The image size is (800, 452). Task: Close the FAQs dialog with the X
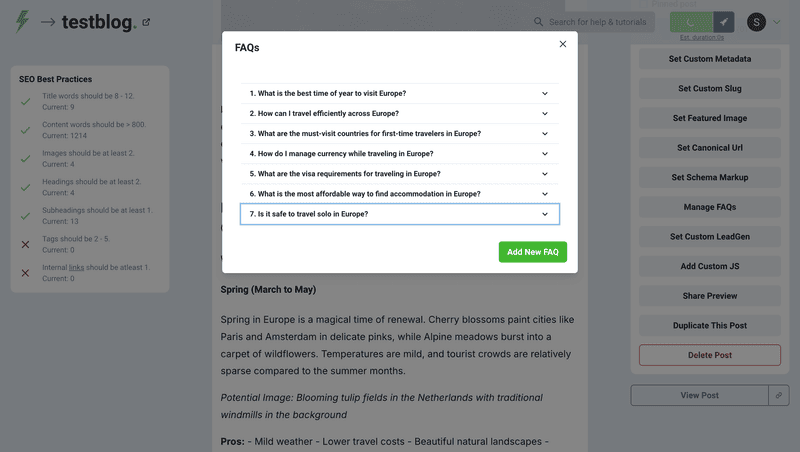(563, 44)
